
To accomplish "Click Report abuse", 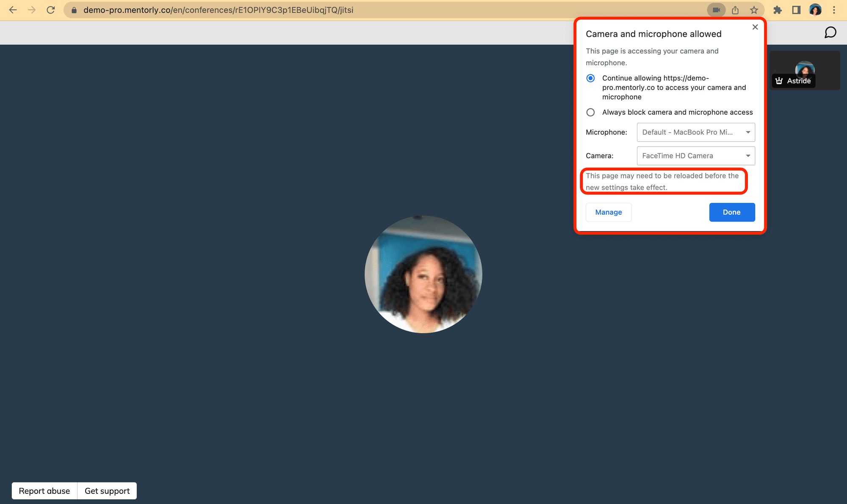I will point(44,491).
